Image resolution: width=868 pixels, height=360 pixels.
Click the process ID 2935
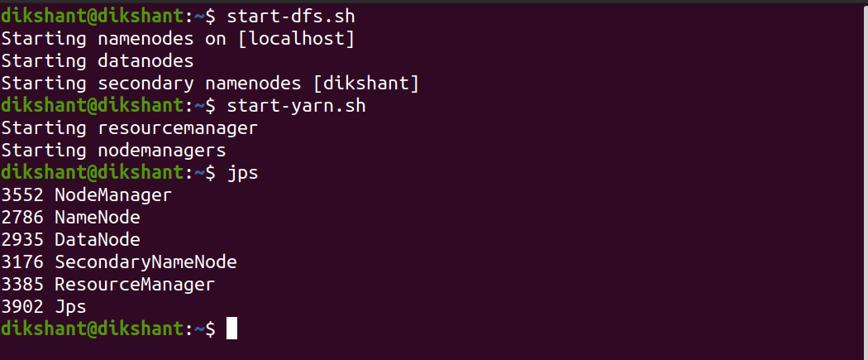[23, 240]
